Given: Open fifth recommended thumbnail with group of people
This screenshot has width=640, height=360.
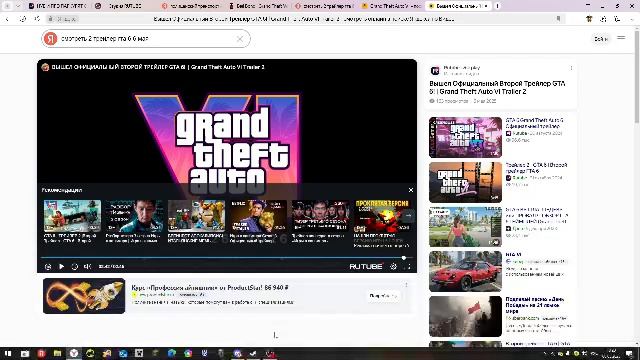Looking at the screenshot, I should [320, 216].
